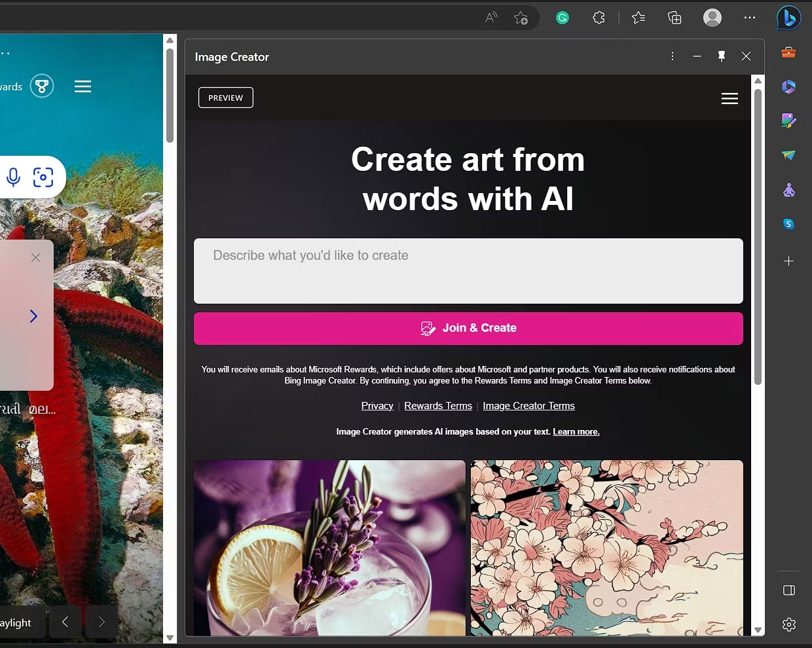
Task: Open the Favorites list icon
Action: 638,18
